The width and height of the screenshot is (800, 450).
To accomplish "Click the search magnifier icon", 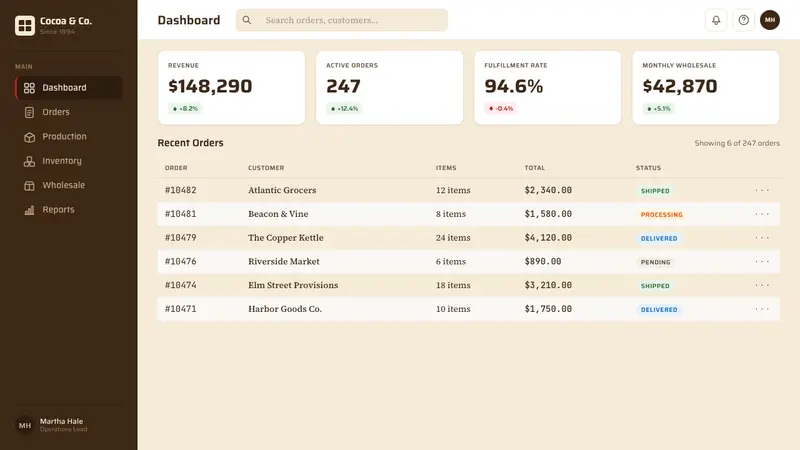I will pyautogui.click(x=247, y=20).
